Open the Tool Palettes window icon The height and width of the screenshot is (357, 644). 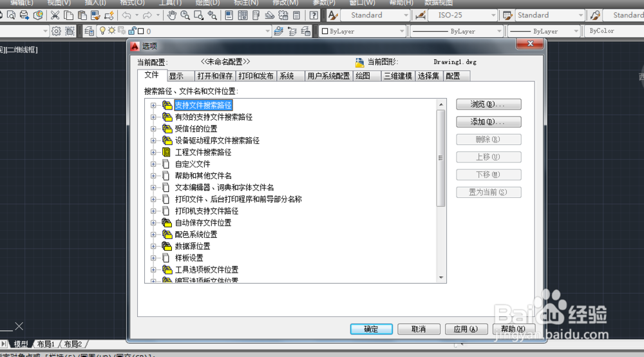pyautogui.click(x=256, y=15)
